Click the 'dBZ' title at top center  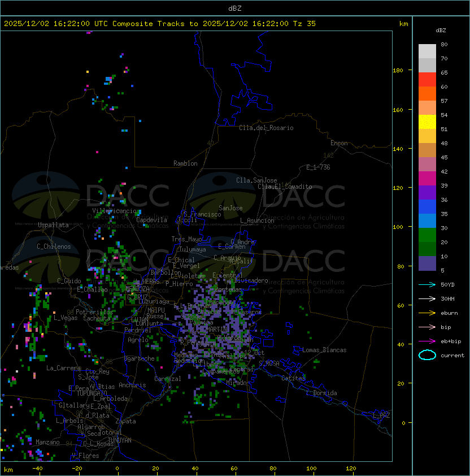235,8
